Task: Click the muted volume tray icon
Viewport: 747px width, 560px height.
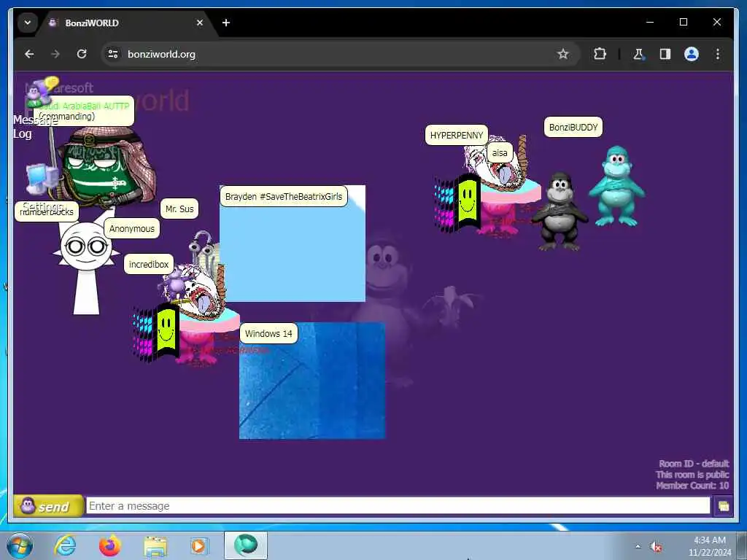Action: [657, 547]
